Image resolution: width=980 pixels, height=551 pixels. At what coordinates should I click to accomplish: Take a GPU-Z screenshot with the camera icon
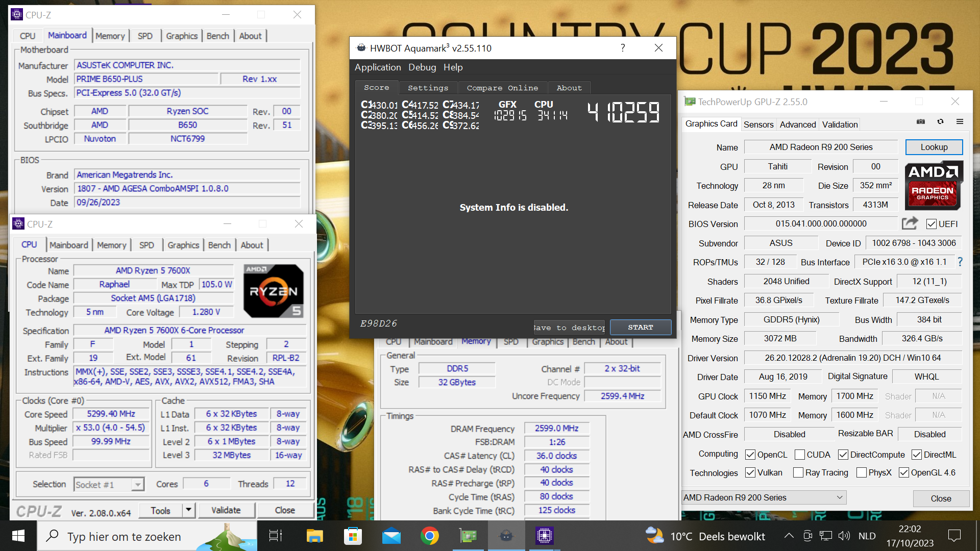coord(921,122)
